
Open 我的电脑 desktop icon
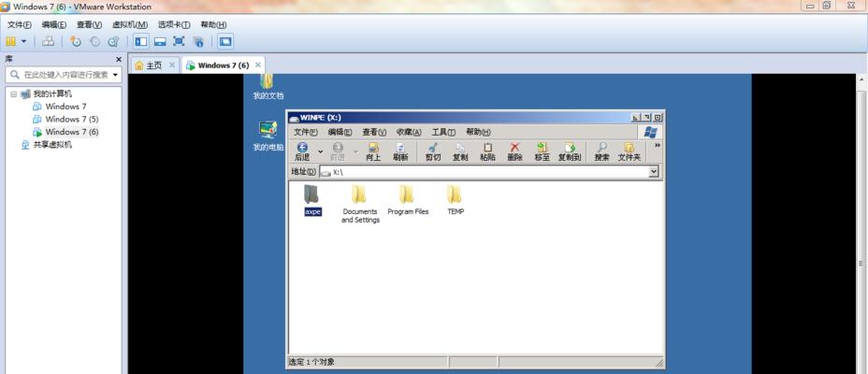pos(268,137)
